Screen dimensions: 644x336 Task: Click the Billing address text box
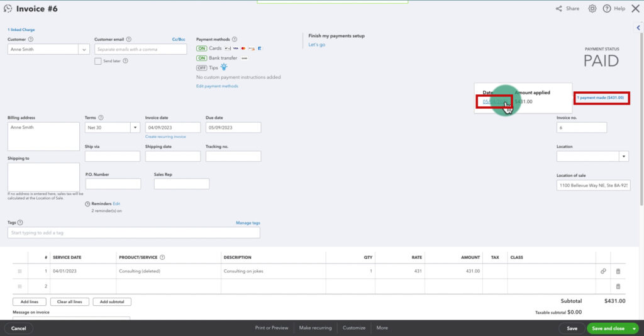coord(43,137)
